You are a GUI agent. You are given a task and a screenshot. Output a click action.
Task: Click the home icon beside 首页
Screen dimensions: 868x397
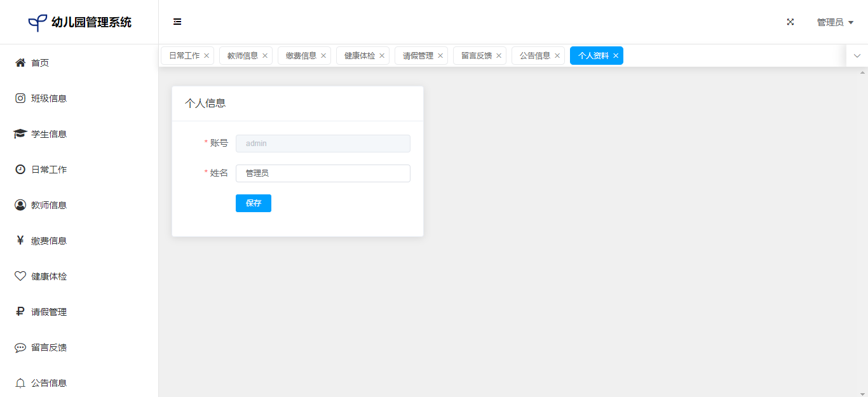[x=20, y=63]
